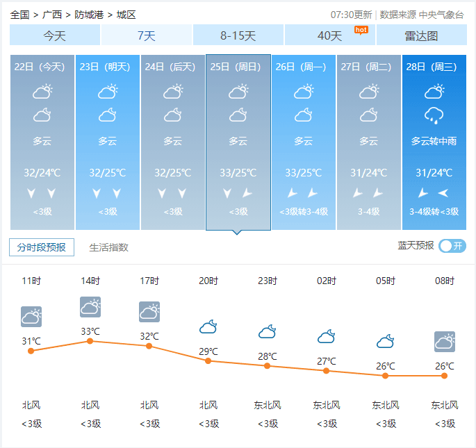The width and height of the screenshot is (476, 448).
Task: Click daytime cloudy-sun icon for 28日
Action: 434,92
